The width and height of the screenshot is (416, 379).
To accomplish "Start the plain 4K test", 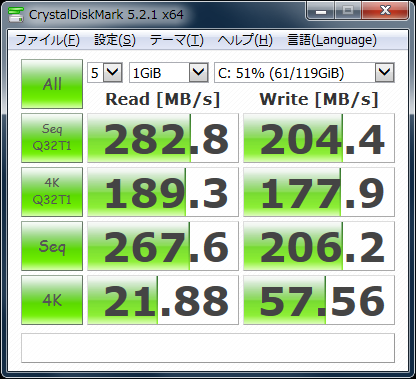I will pos(52,300).
